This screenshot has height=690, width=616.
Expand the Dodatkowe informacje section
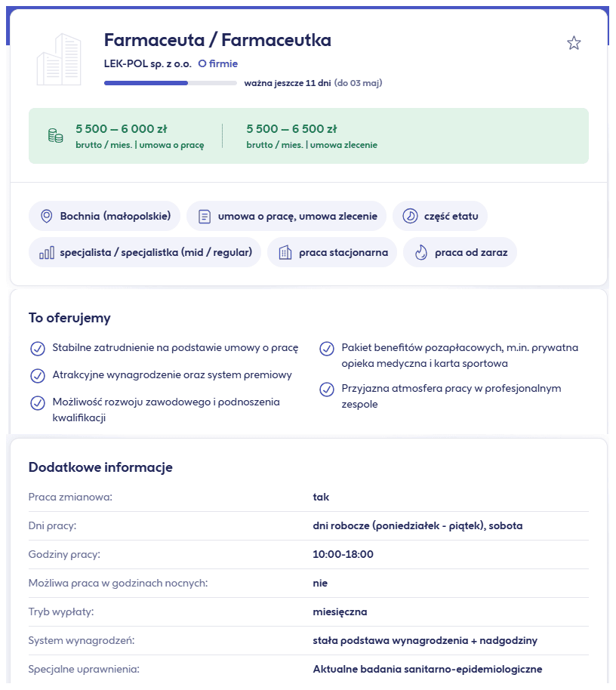[x=101, y=467]
